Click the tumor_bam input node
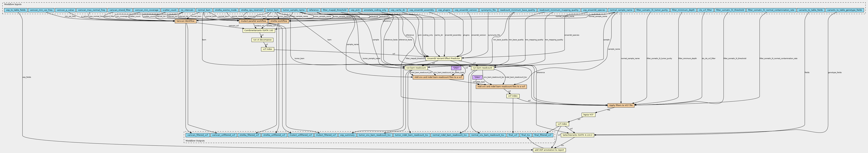The image size is (868, 153). coord(273,10)
